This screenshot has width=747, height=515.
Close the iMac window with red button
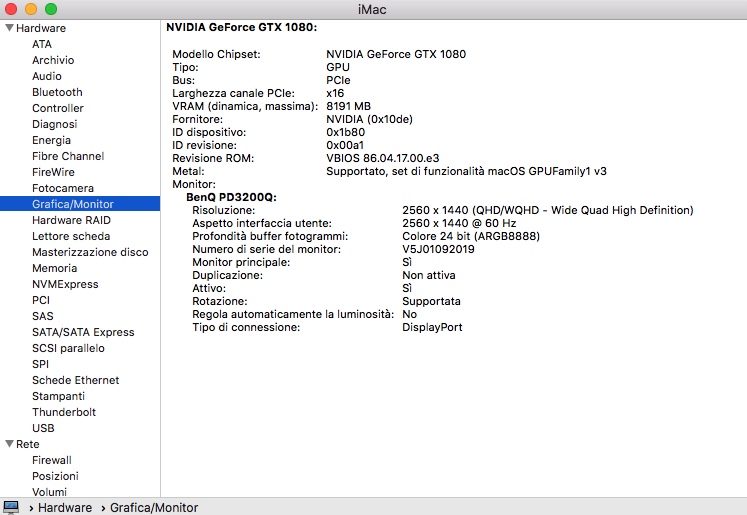(x=10, y=9)
